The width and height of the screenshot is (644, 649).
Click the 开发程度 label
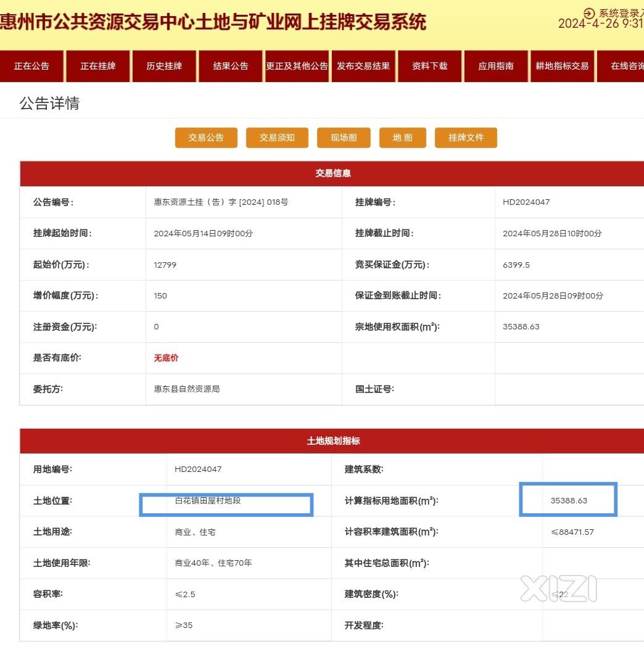pos(364,626)
